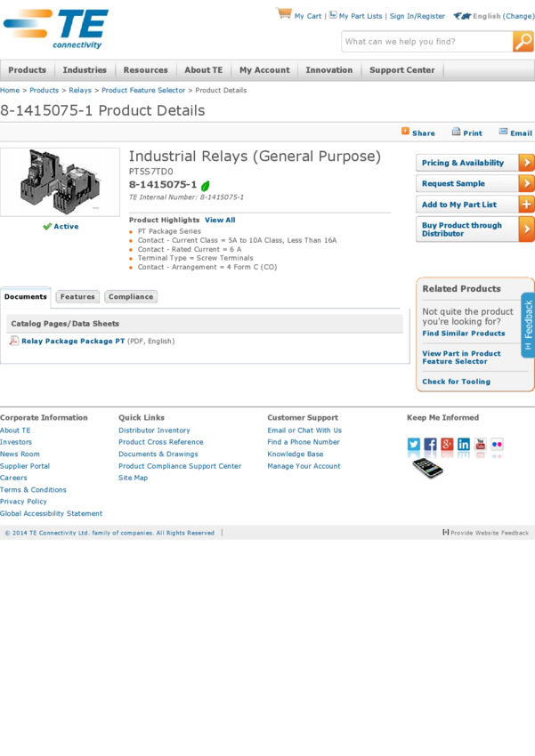Open the Careers footer link

(13, 478)
